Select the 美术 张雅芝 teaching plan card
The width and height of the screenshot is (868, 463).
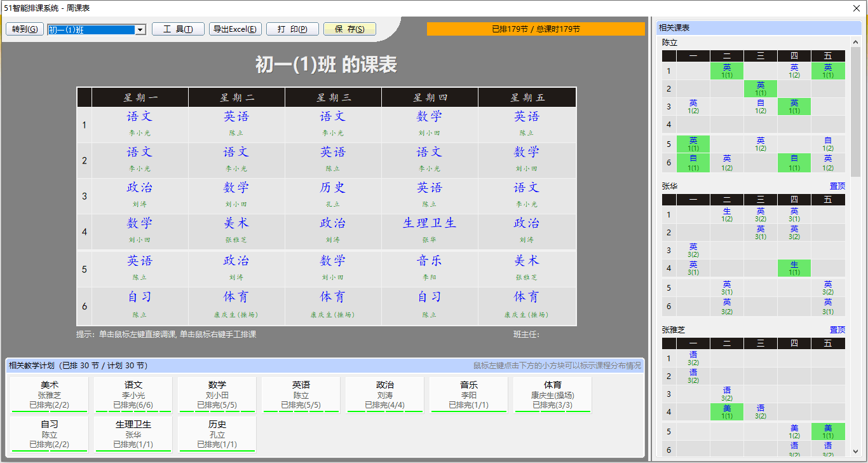[x=48, y=394]
